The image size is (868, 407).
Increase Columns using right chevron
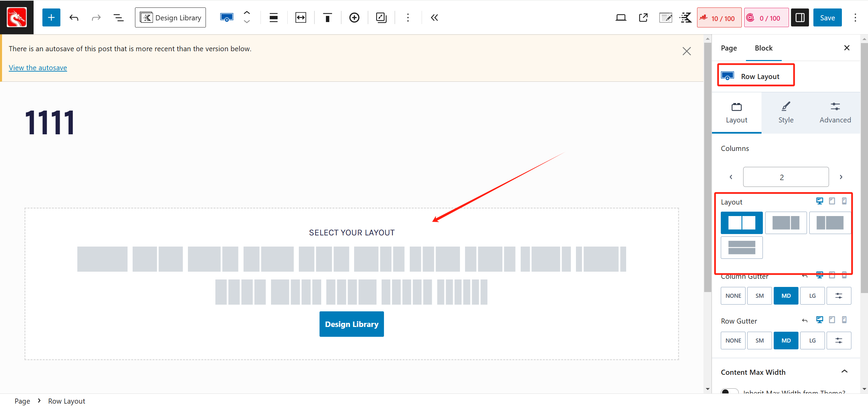(841, 177)
